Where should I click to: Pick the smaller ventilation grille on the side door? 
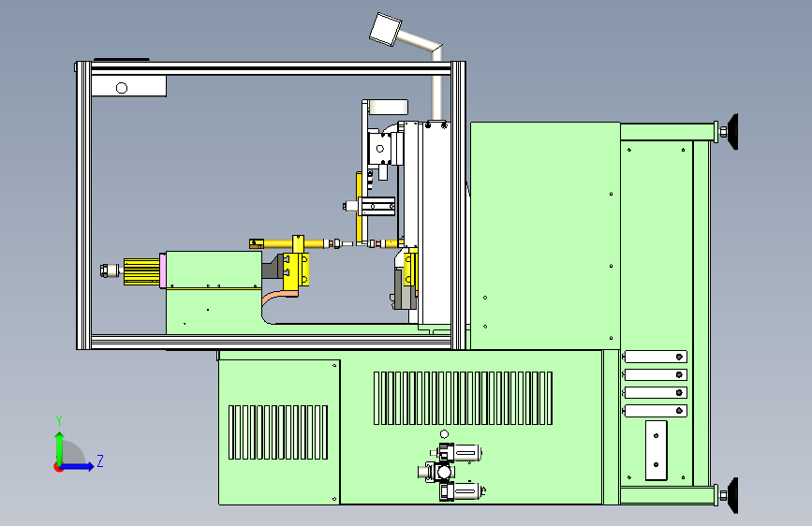[278, 432]
